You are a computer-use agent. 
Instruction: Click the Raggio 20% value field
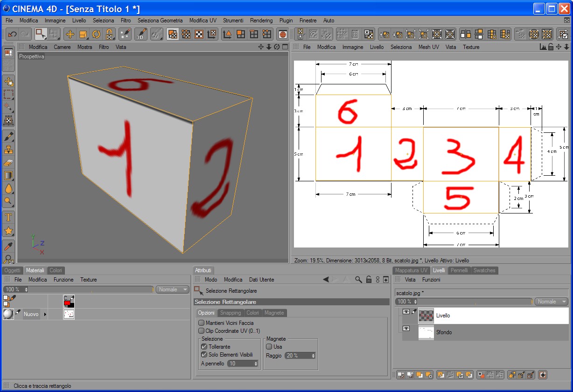pos(300,355)
